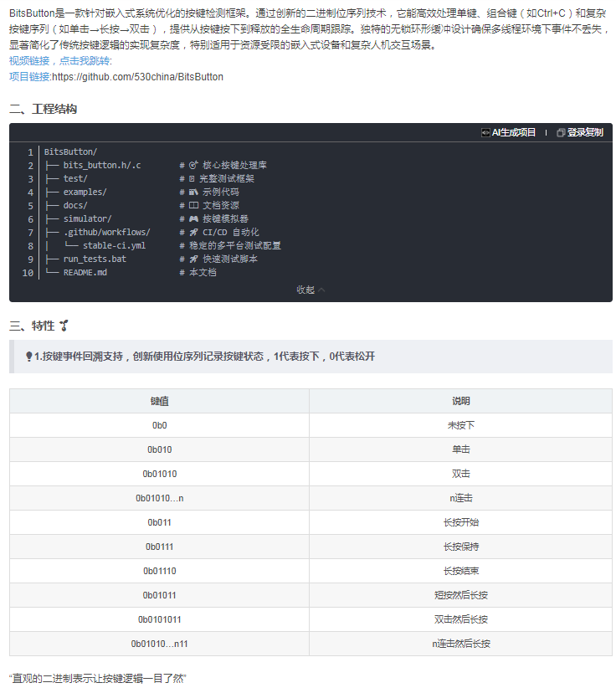Open the 视频链接，点击我跳转 link
Image resolution: width=616 pixels, height=688 pixels.
tap(59, 61)
